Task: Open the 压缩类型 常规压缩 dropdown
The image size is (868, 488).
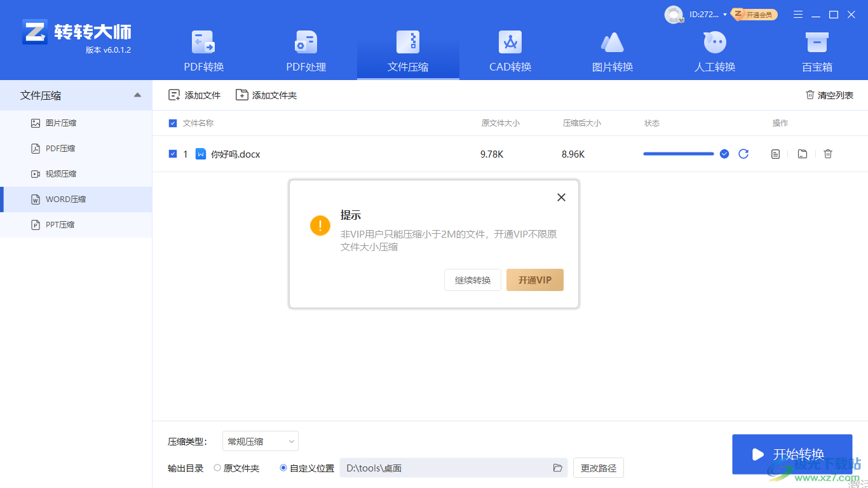Action: pos(261,442)
